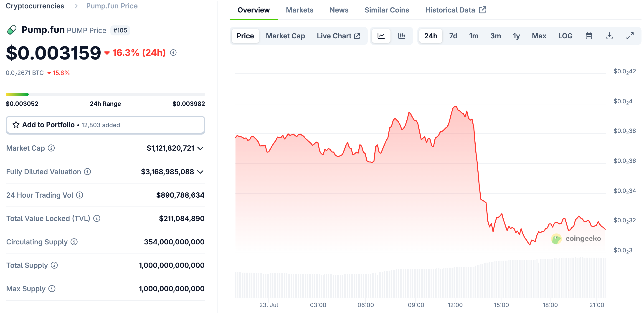Open the Similar Coins tab
The height and width of the screenshot is (313, 644).
click(x=386, y=10)
